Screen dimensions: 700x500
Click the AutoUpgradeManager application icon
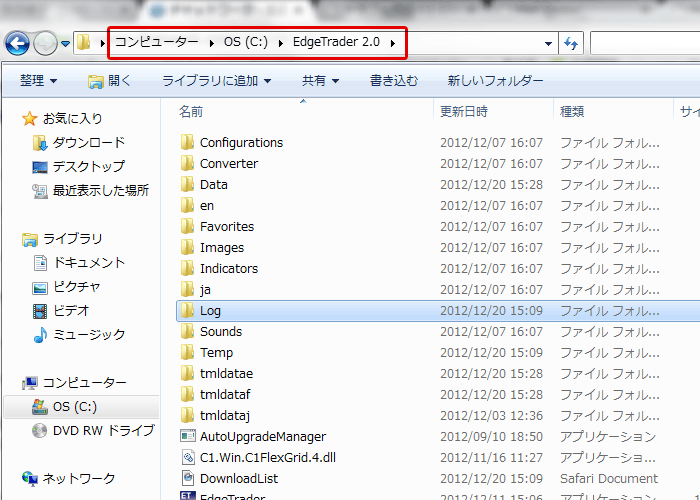click(188, 436)
